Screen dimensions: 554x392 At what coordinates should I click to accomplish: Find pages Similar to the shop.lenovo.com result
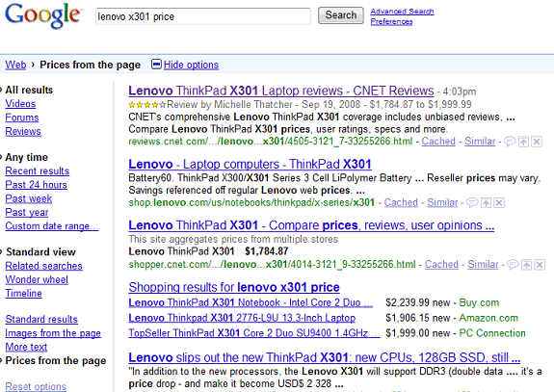click(442, 202)
